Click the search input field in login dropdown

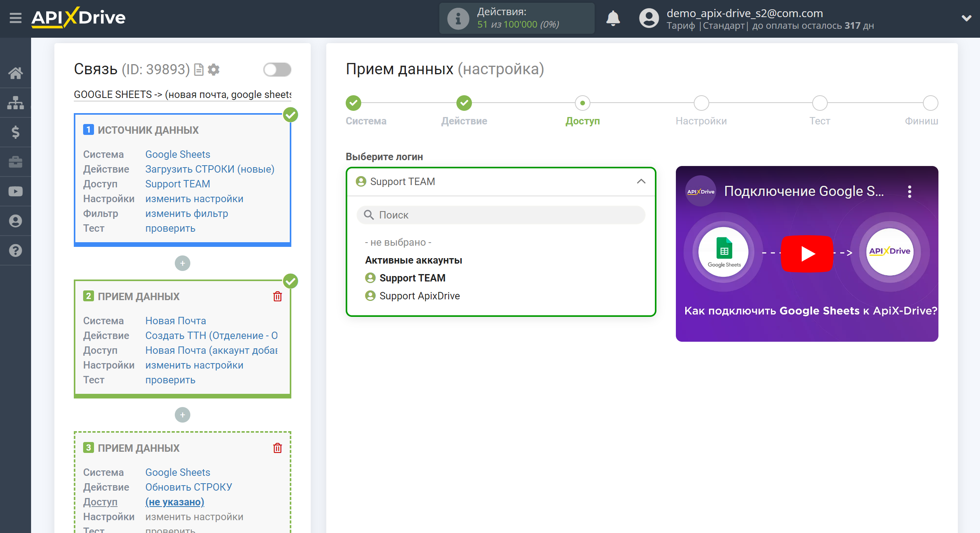tap(502, 215)
